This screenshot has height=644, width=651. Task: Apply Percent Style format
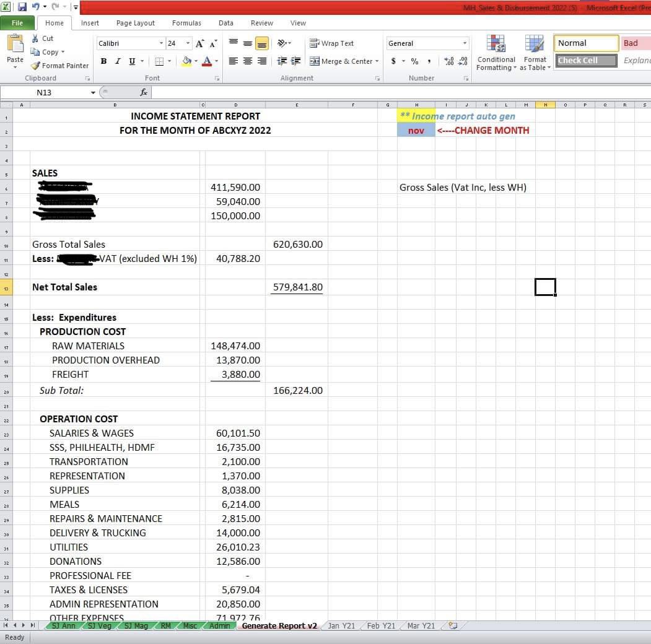(414, 61)
